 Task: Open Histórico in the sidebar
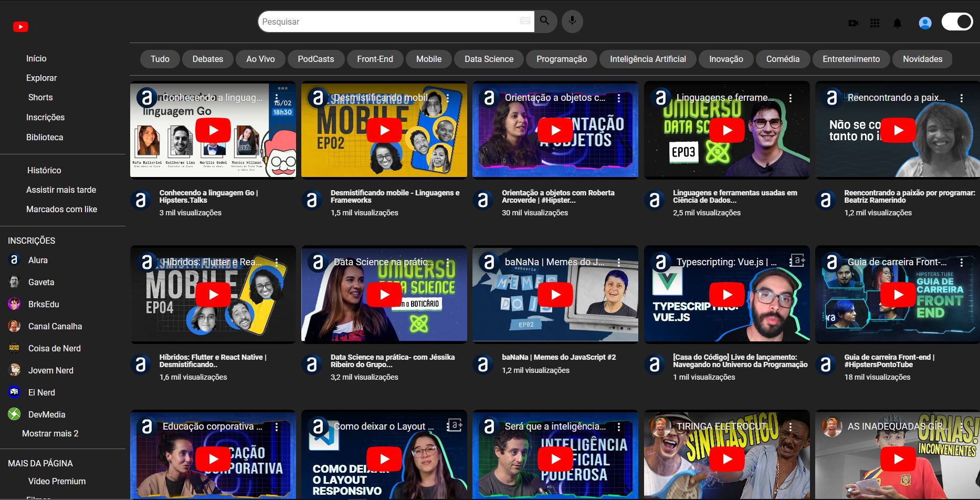point(44,170)
